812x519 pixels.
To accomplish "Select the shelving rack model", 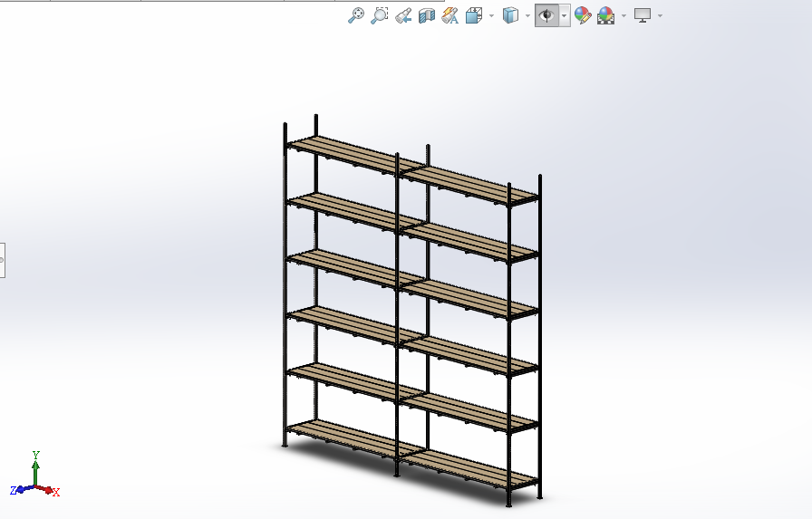I will tap(411, 311).
